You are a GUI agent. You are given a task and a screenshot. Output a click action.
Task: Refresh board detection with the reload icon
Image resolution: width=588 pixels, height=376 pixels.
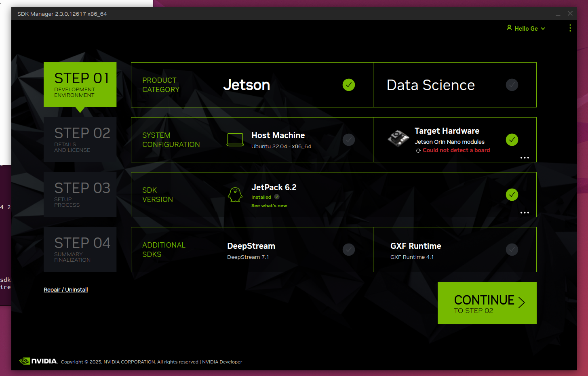click(418, 151)
